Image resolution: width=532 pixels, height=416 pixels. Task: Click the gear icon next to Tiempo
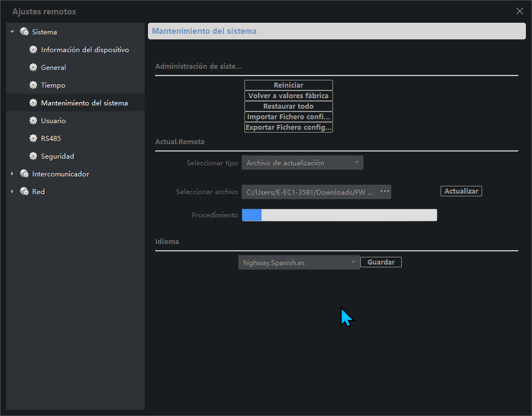tap(33, 85)
